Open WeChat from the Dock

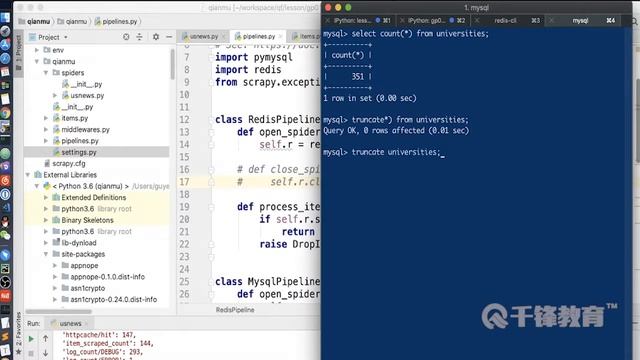click(5, 236)
